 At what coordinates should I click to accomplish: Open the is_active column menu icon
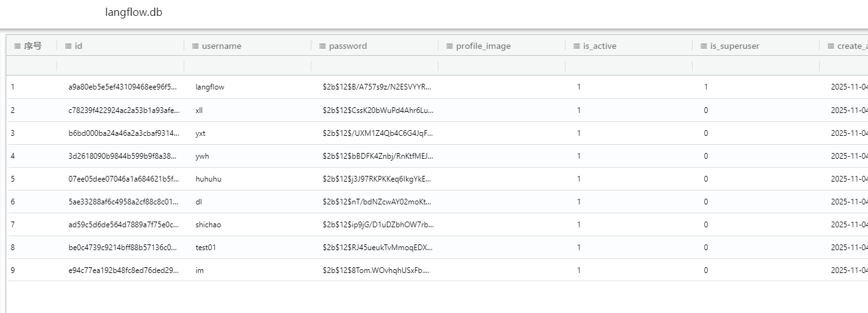(576, 46)
